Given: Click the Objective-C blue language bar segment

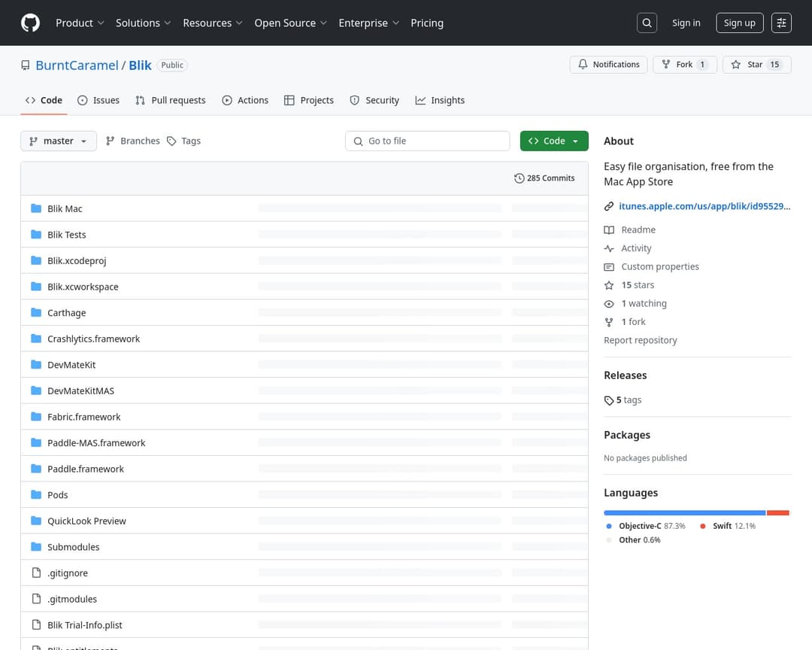Looking at the screenshot, I should click(x=685, y=512).
